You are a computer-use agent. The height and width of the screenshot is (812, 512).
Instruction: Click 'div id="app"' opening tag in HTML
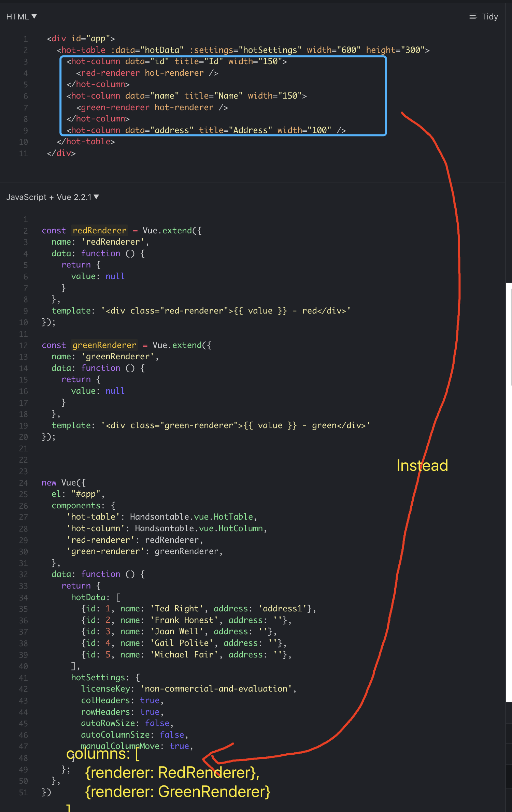point(81,39)
